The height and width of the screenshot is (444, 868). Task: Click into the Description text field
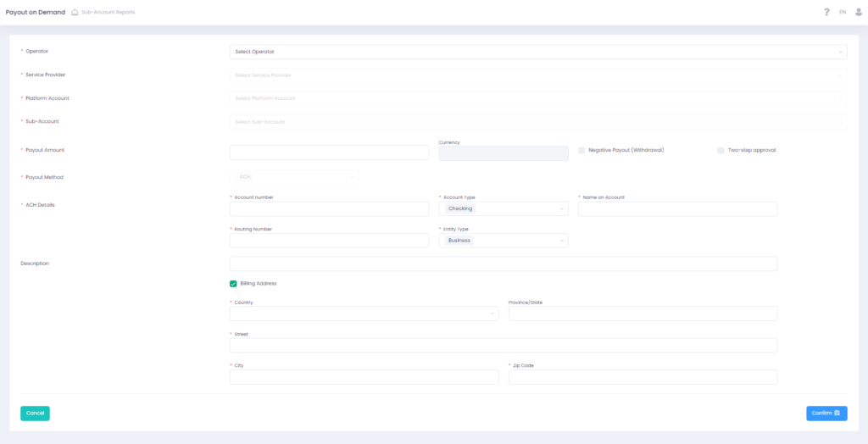(503, 264)
